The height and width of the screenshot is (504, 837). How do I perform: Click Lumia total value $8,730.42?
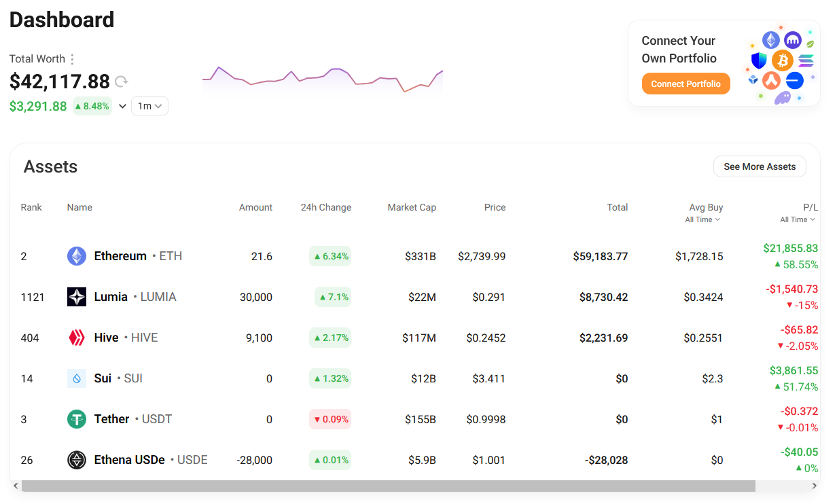pyautogui.click(x=603, y=297)
